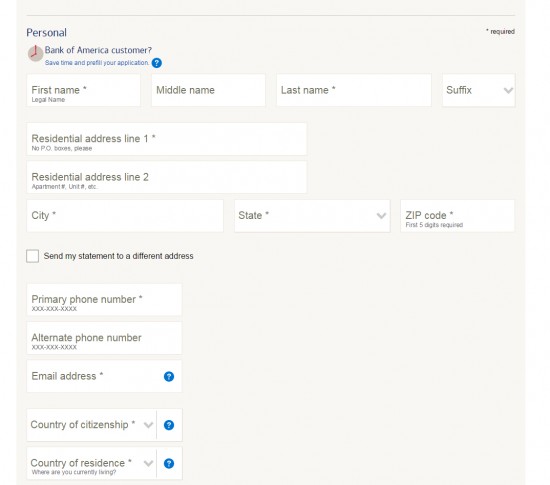This screenshot has height=485, width=550.
Task: Check Send my statement to a different address
Action: pos(33,256)
